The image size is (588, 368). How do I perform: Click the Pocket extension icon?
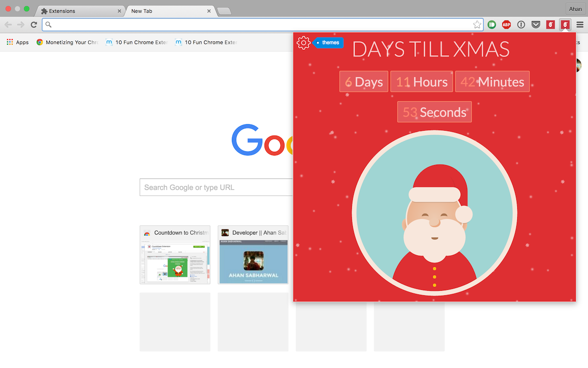tap(536, 25)
